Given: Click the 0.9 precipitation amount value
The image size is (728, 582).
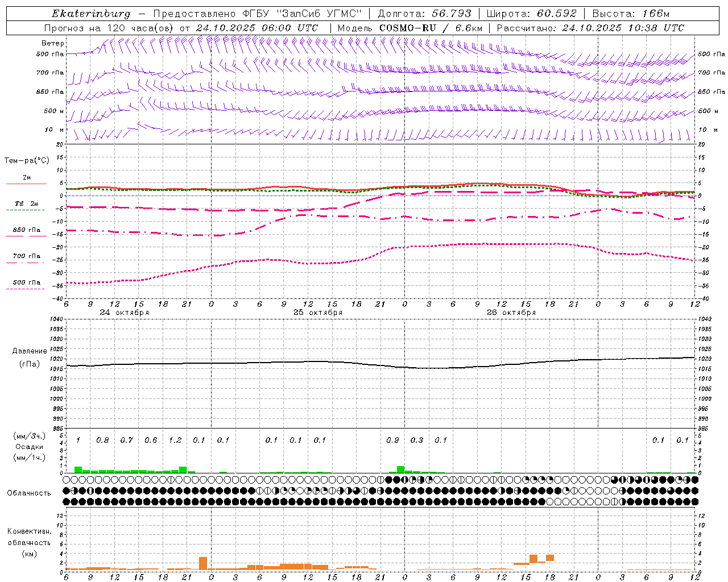Looking at the screenshot, I should pyautogui.click(x=392, y=440).
